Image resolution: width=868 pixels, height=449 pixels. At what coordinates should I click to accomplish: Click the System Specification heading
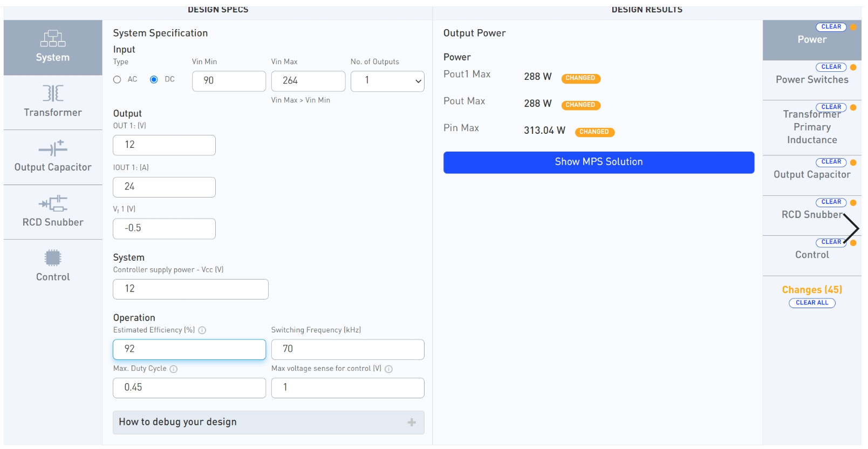160,33
